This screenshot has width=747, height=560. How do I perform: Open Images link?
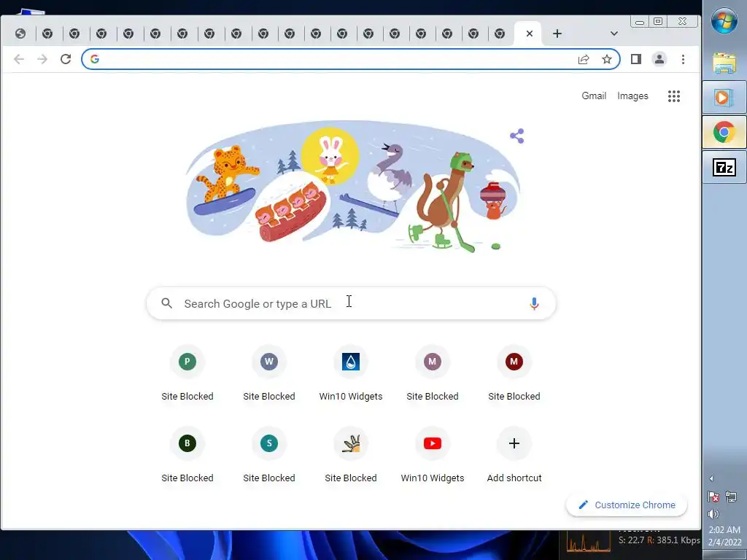632,96
